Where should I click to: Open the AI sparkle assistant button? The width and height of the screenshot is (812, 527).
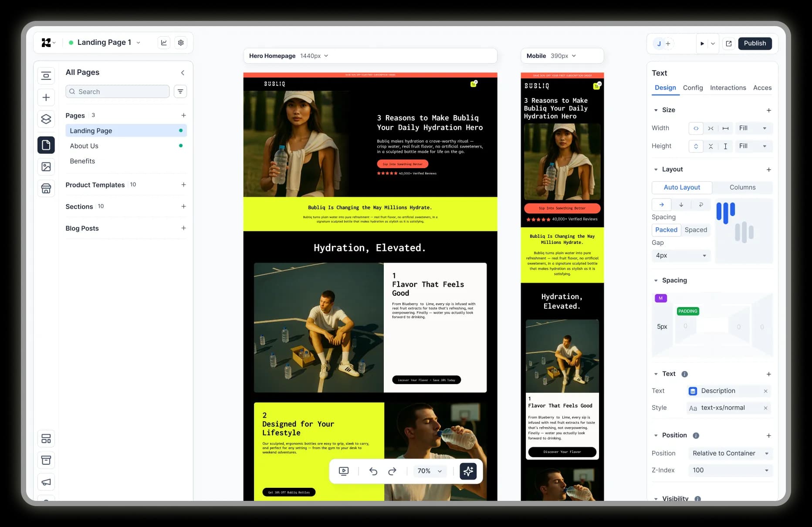click(x=468, y=471)
